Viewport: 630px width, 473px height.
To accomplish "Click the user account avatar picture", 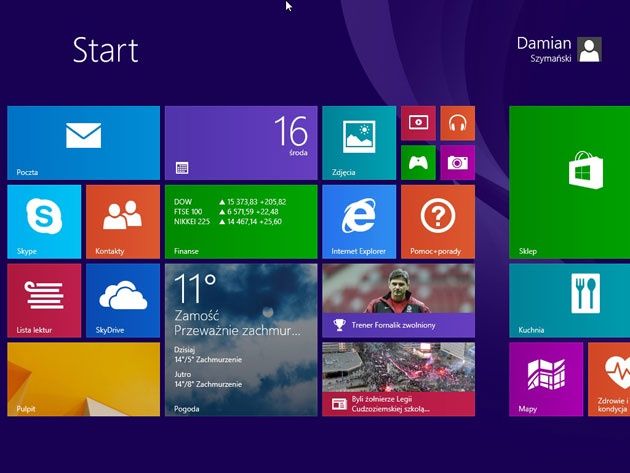I will pyautogui.click(x=589, y=49).
